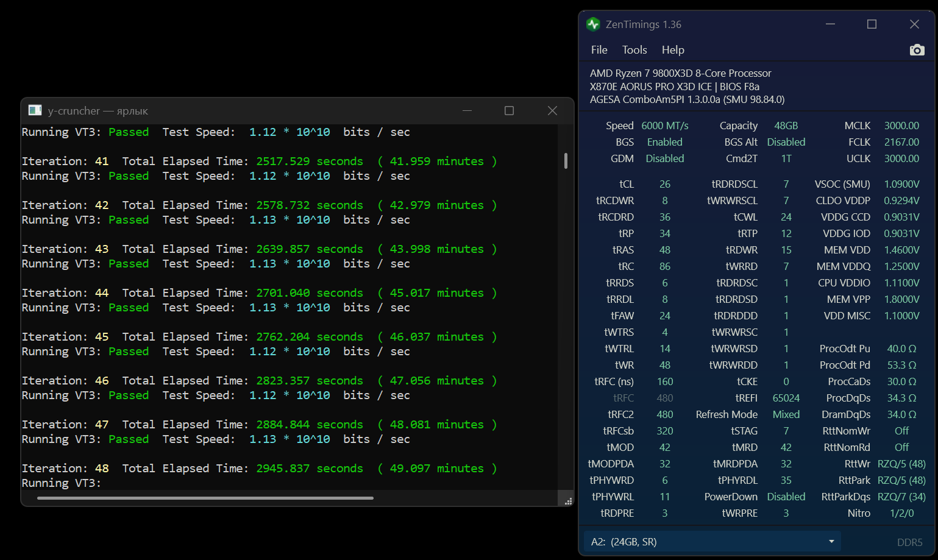Minimize the ZenTimings window

tap(830, 24)
